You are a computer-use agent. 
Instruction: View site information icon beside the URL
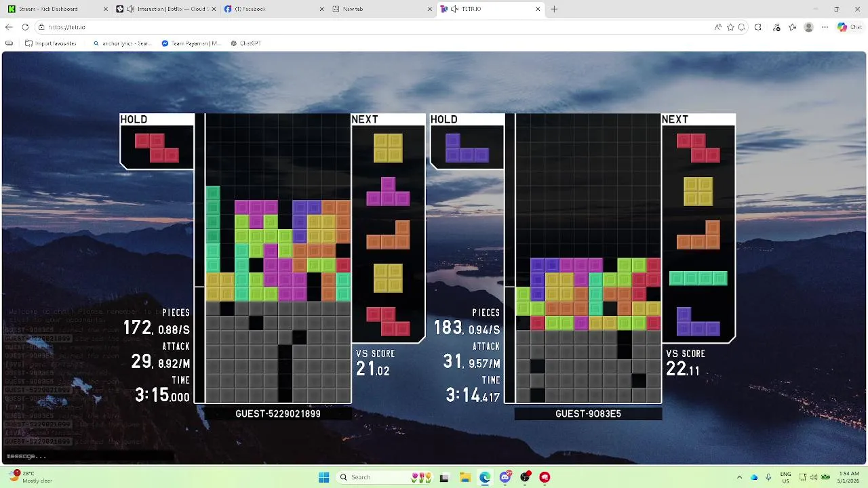41,27
